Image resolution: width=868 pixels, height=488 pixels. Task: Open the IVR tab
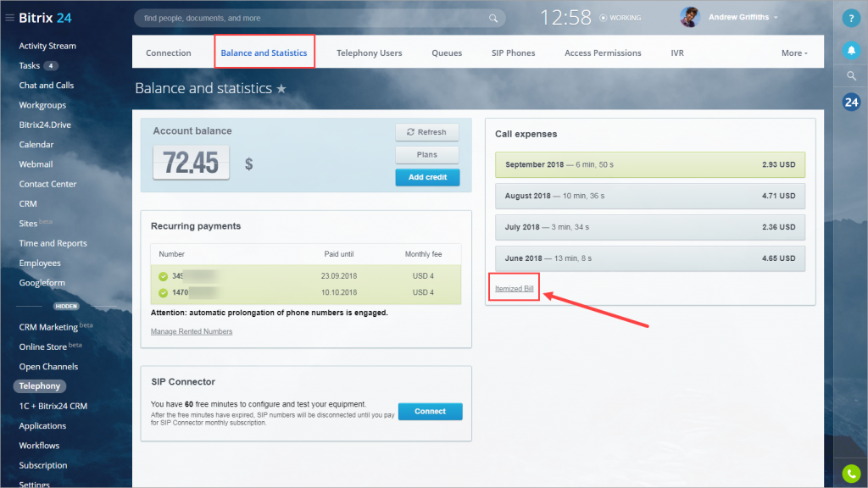coord(677,53)
